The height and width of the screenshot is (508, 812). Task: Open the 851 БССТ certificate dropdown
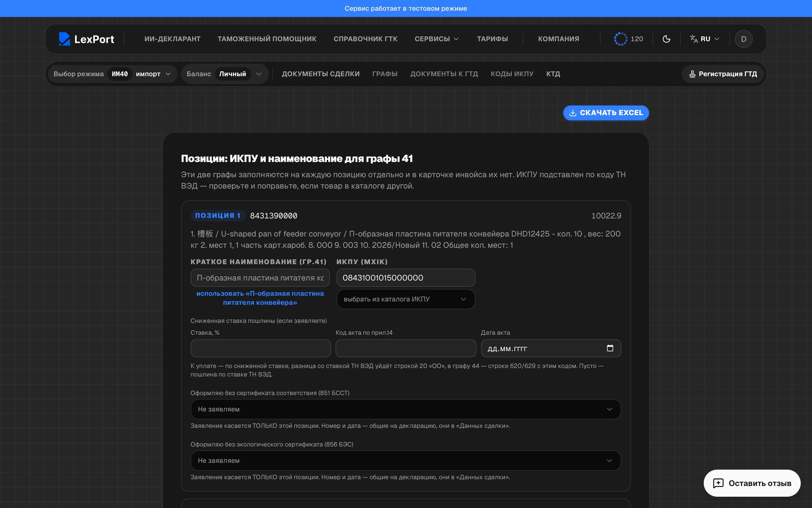tap(406, 409)
